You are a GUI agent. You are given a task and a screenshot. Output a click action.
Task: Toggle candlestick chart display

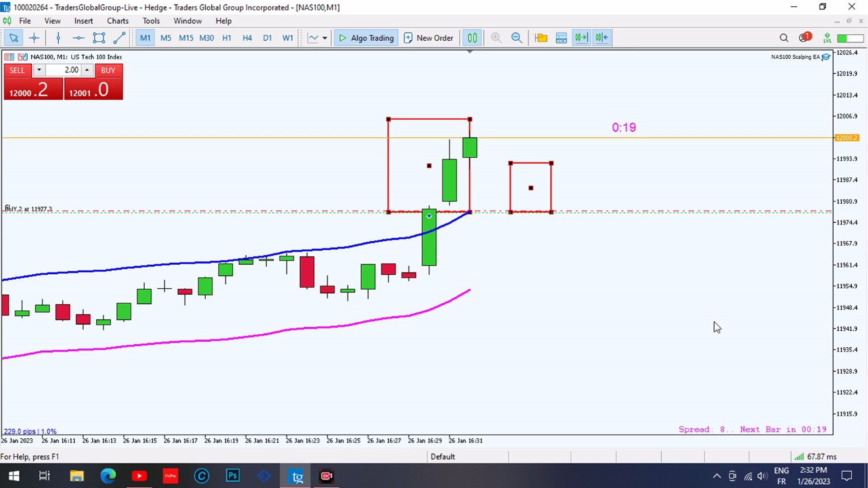pyautogui.click(x=472, y=38)
